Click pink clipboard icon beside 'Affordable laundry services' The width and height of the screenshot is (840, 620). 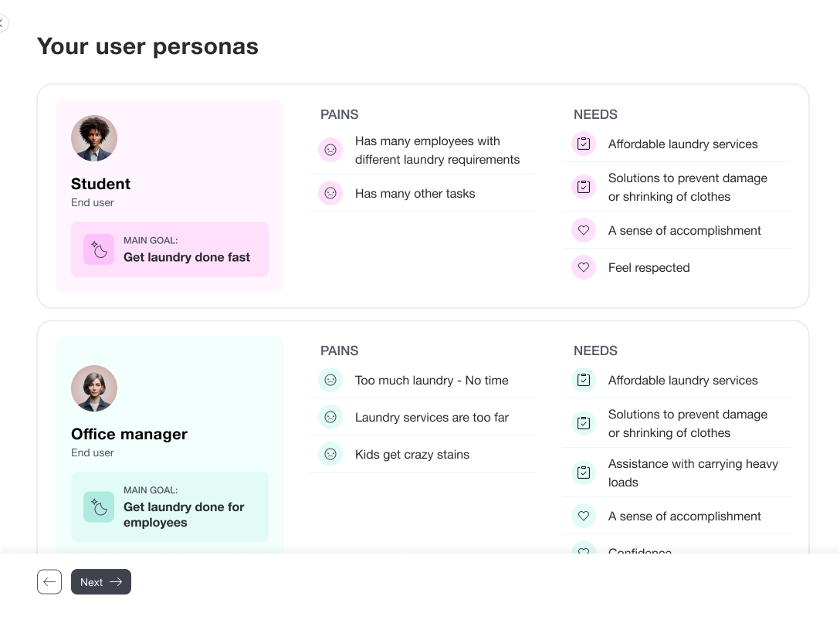584,144
